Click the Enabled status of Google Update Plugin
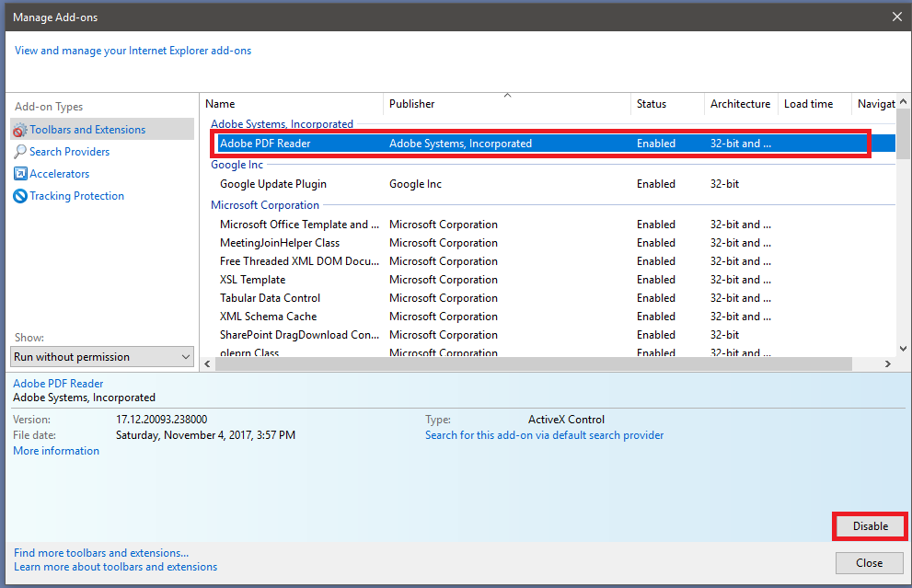 point(656,184)
